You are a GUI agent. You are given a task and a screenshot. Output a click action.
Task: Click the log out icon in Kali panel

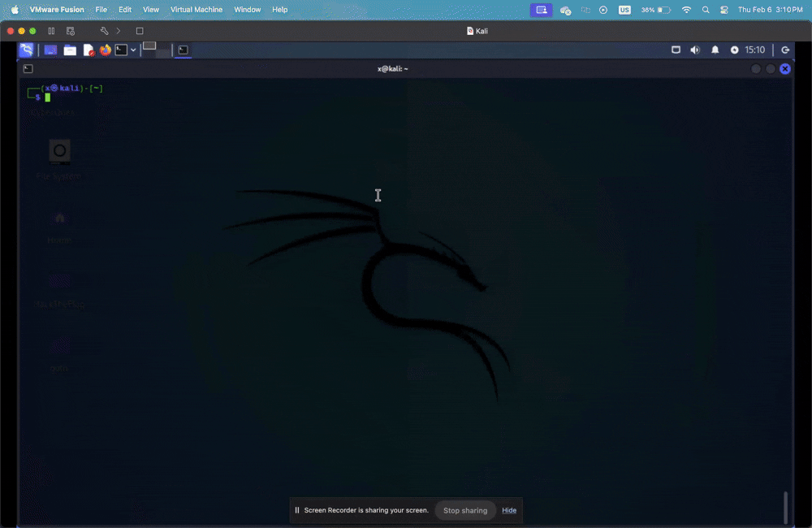point(785,50)
